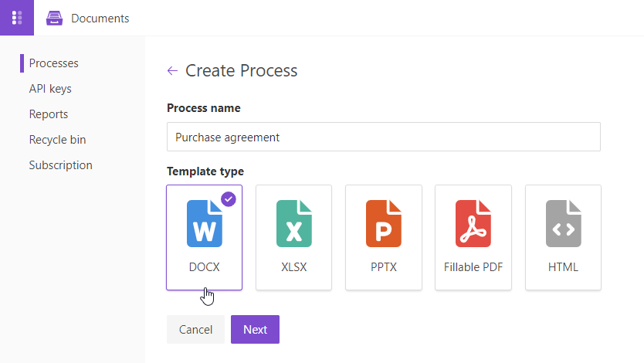
Task: Focus the Process name input field
Action: (384, 137)
